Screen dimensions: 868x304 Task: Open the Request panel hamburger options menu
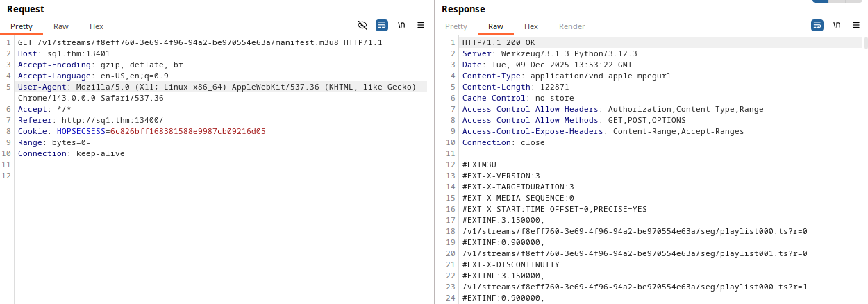(x=421, y=25)
